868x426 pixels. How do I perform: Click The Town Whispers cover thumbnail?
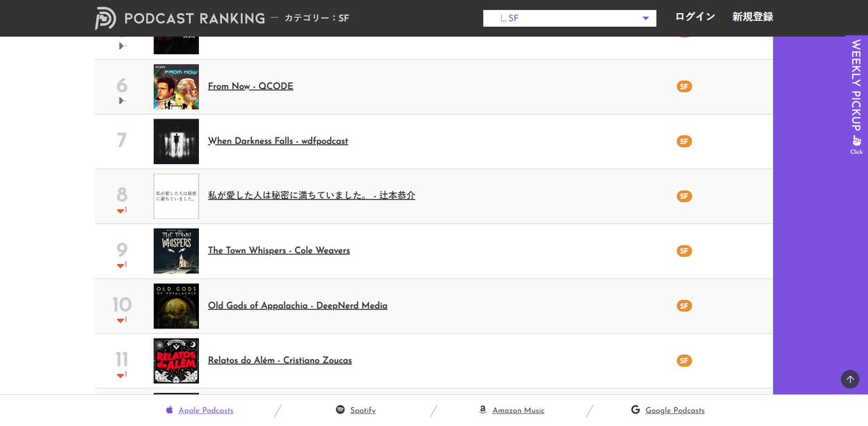[176, 251]
